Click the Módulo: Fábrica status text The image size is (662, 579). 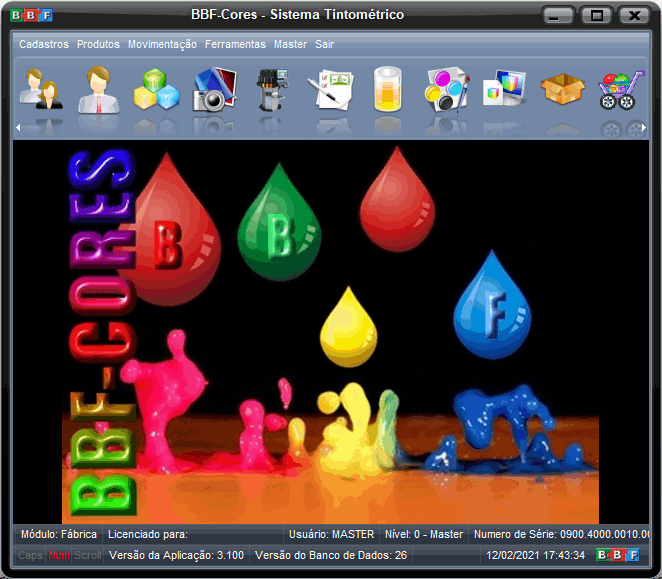pyautogui.click(x=59, y=534)
